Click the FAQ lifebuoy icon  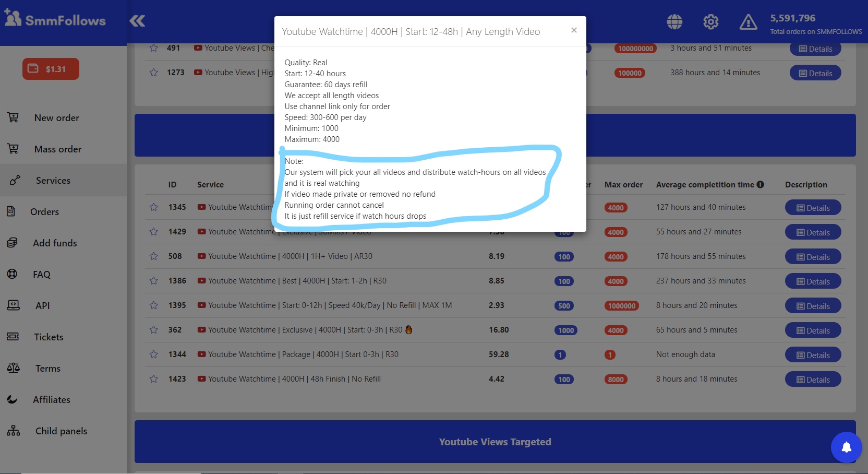point(12,274)
